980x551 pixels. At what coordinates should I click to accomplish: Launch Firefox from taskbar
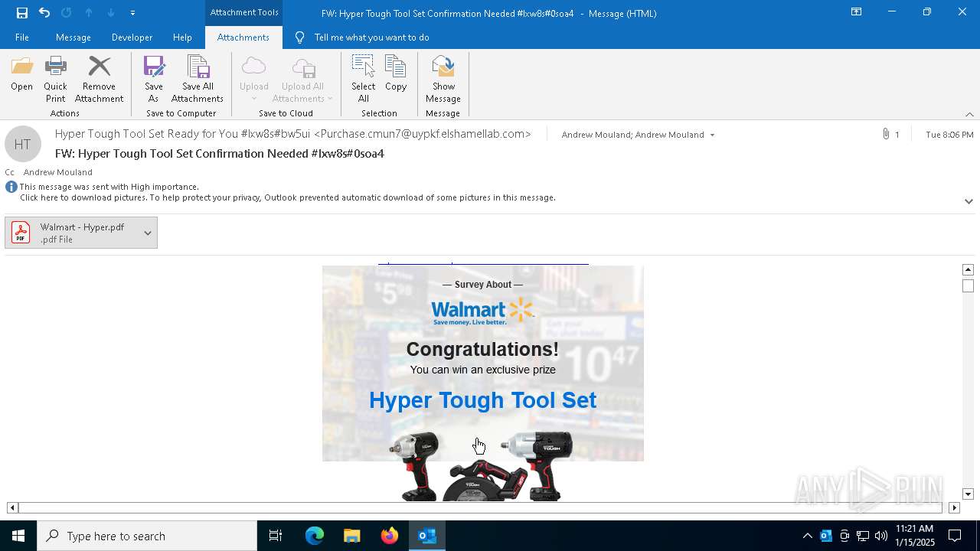pos(390,536)
